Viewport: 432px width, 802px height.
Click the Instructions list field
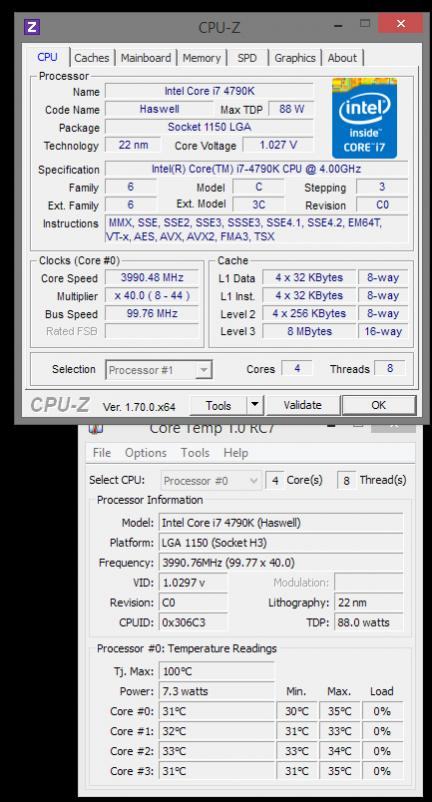257,230
